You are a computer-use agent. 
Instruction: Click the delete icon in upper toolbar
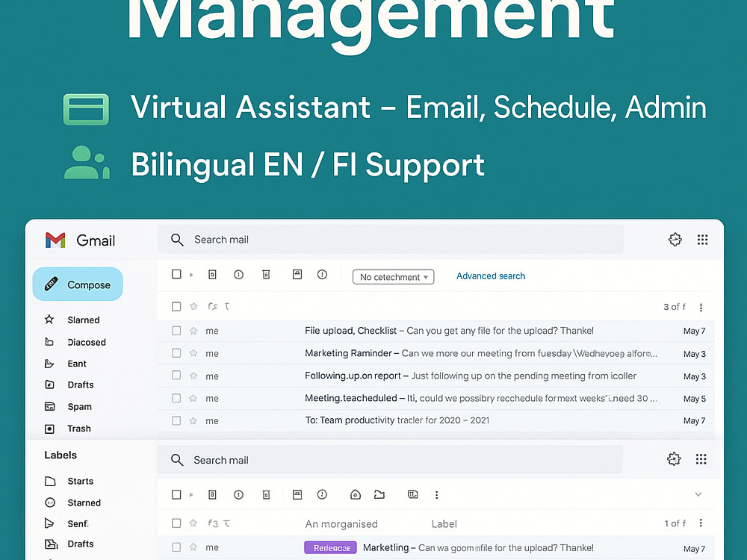267,274
